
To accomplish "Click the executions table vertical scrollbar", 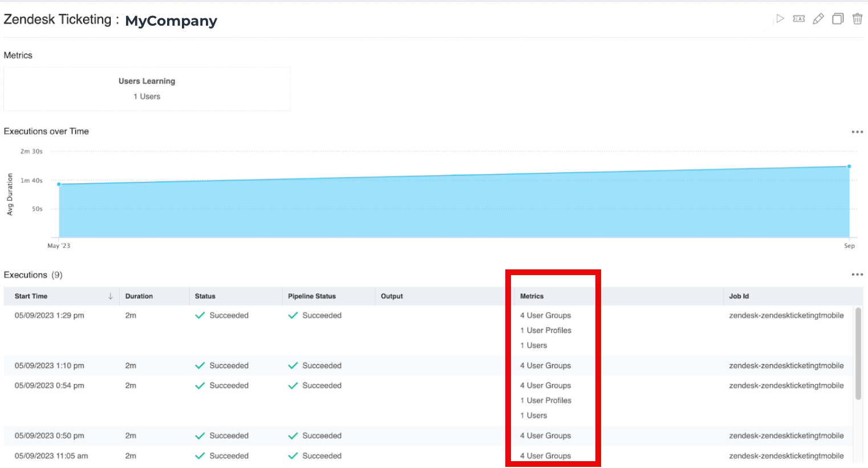I will [x=858, y=353].
